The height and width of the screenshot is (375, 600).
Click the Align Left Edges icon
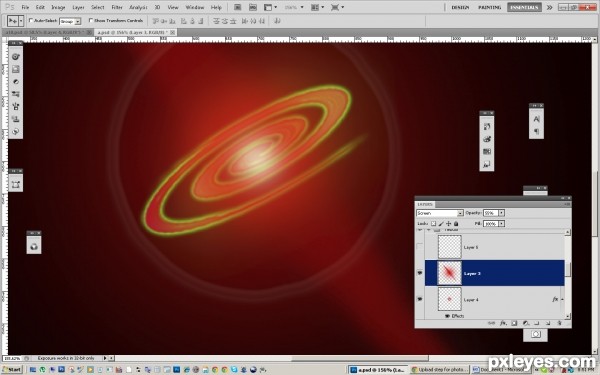[x=184, y=21]
